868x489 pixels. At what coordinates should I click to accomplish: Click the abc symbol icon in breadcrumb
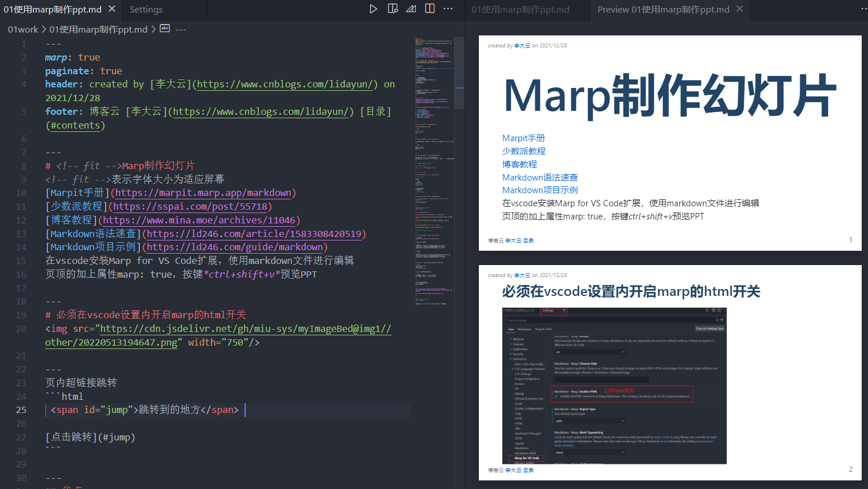click(x=165, y=29)
